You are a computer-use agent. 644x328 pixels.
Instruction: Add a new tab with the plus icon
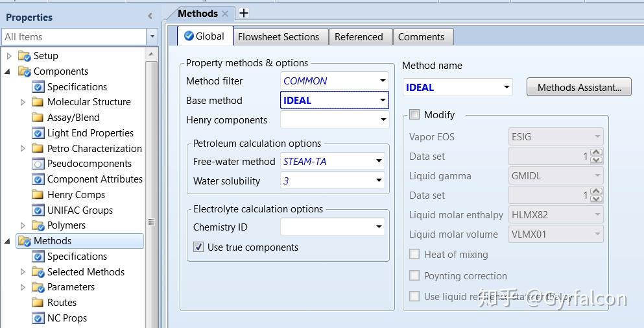pyautogui.click(x=244, y=13)
